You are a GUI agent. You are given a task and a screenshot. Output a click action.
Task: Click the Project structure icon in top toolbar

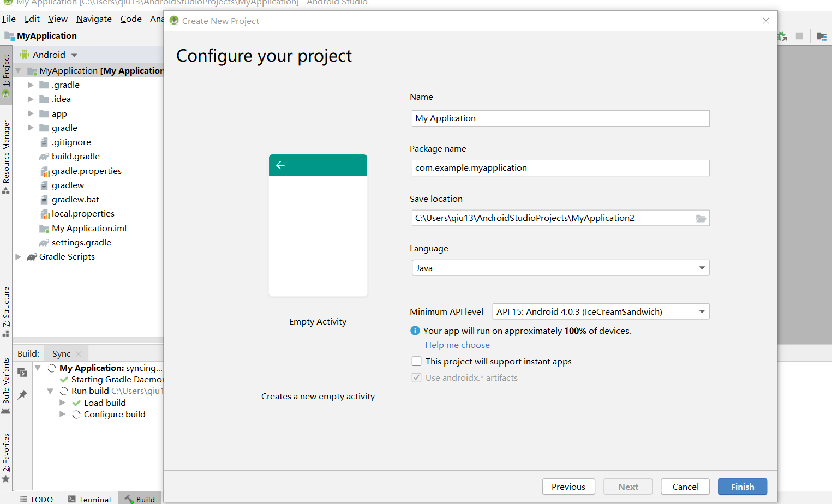pos(822,37)
